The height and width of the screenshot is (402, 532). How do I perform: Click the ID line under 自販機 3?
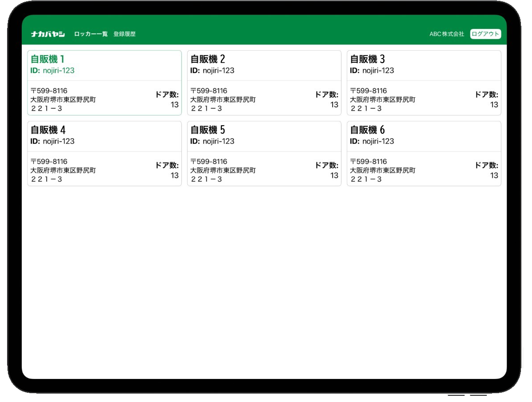click(372, 71)
